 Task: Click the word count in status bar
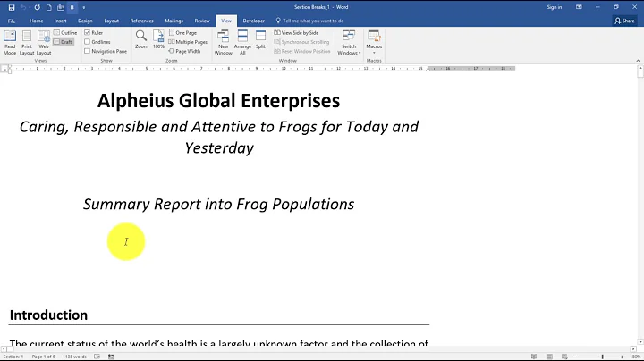click(74, 357)
